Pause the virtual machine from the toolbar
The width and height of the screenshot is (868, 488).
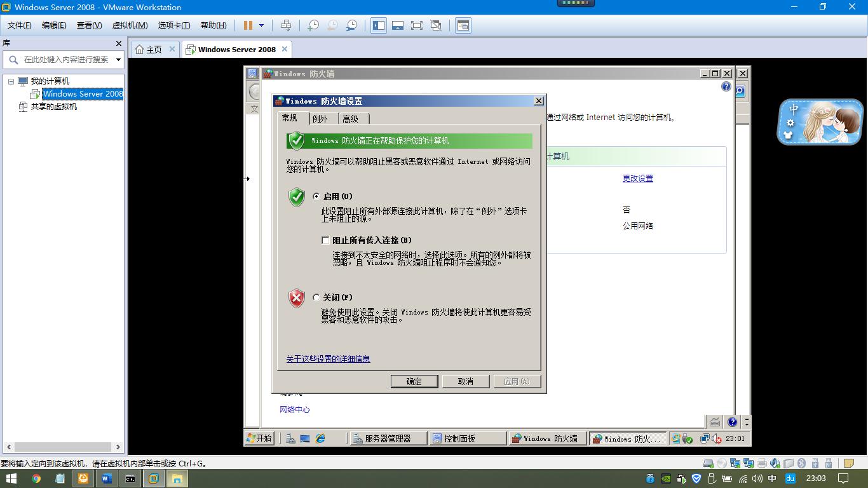pos(248,25)
